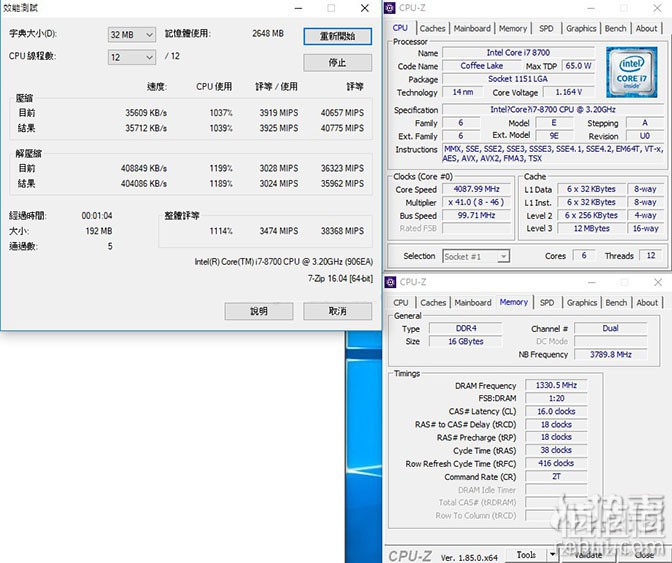Open SPD tab in lower CPU-Z window
672x563 pixels.
(x=547, y=302)
